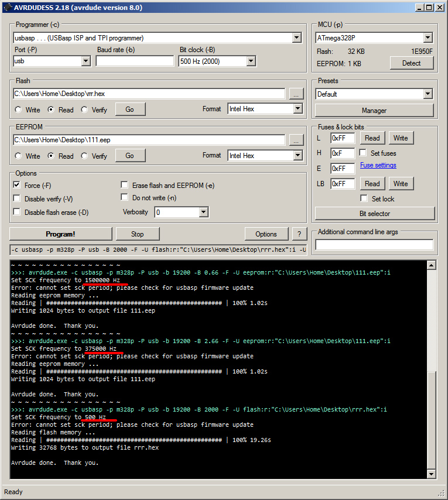Select the Flash Write radio button

pos(19,109)
